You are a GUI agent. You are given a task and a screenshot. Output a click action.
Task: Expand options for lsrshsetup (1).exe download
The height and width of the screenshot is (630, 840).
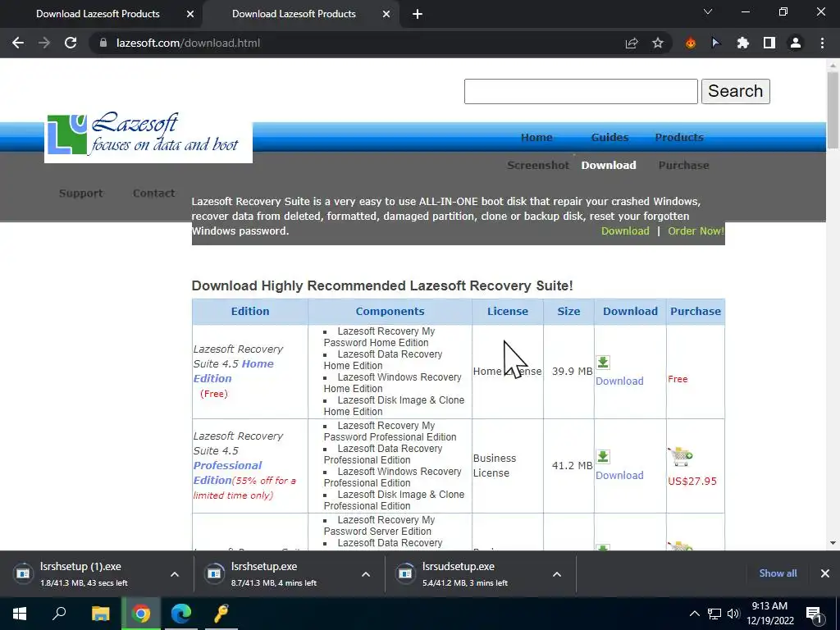click(x=175, y=574)
